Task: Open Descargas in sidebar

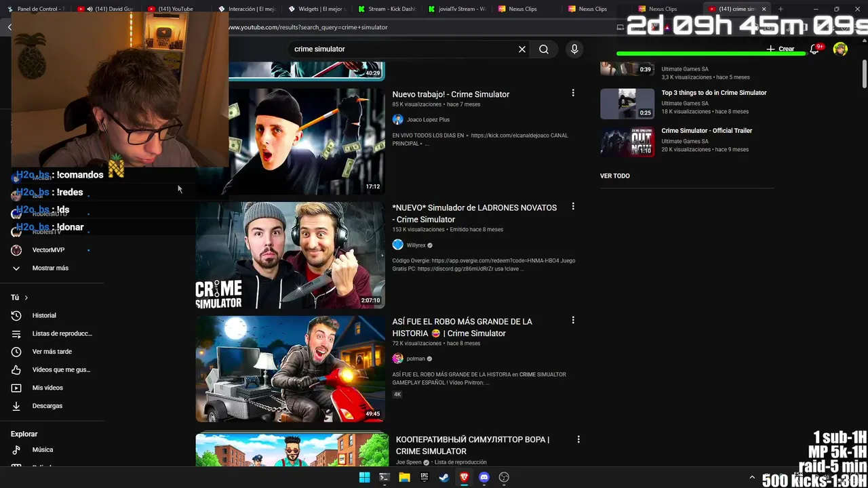Action: coord(47,406)
